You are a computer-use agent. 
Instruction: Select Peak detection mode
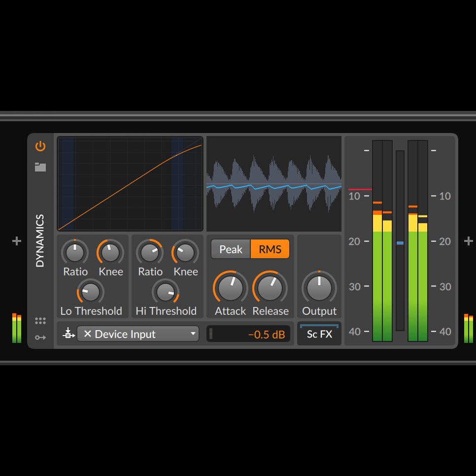point(231,249)
